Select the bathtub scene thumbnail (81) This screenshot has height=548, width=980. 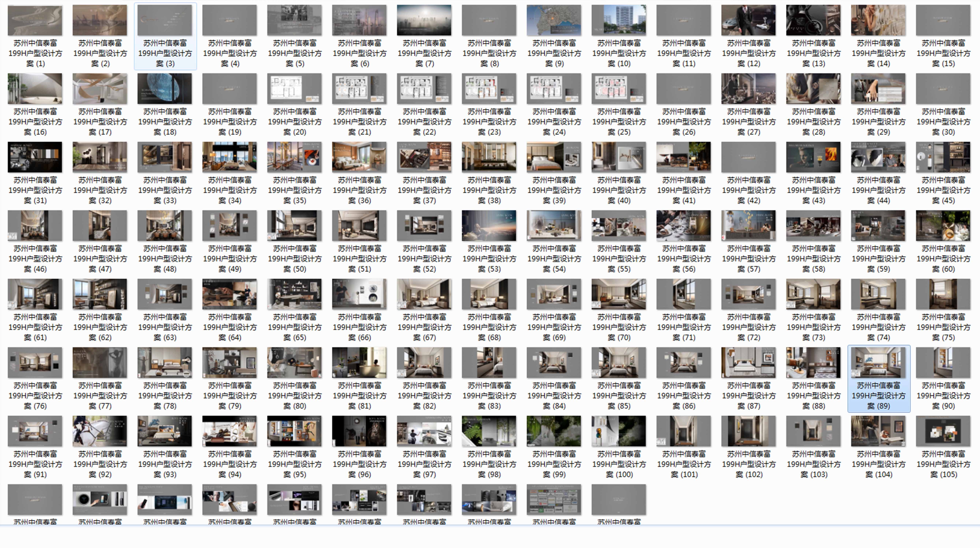(x=359, y=363)
